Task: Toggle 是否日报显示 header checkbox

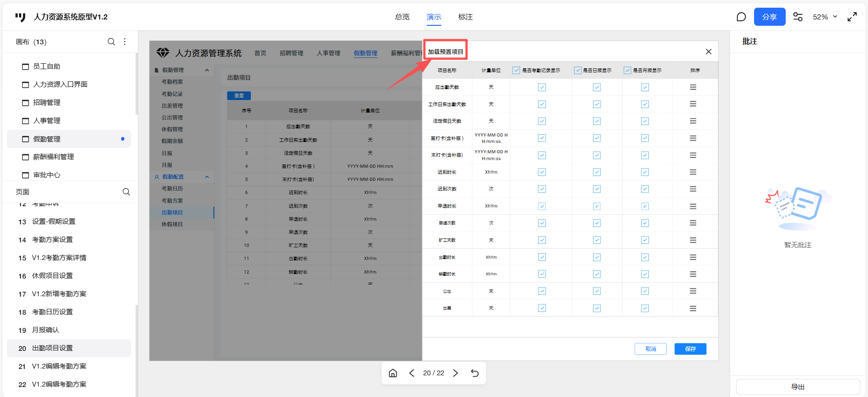Action: pyautogui.click(x=578, y=71)
